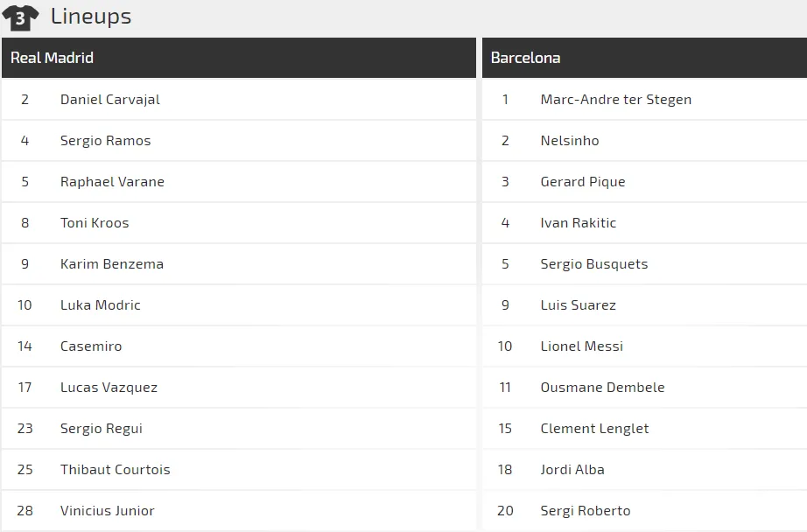
Task: Select Gerard Pique in Barcelona lineup
Action: [583, 182]
